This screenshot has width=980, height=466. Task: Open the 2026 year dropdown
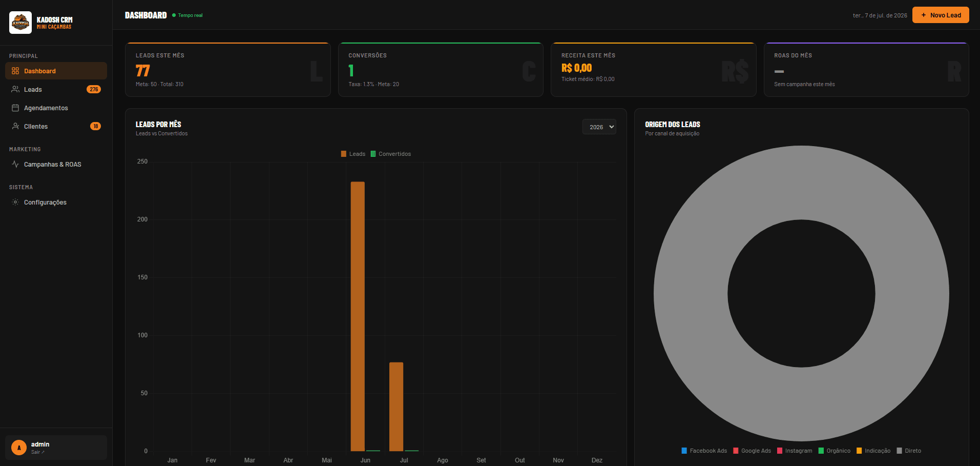pos(599,127)
